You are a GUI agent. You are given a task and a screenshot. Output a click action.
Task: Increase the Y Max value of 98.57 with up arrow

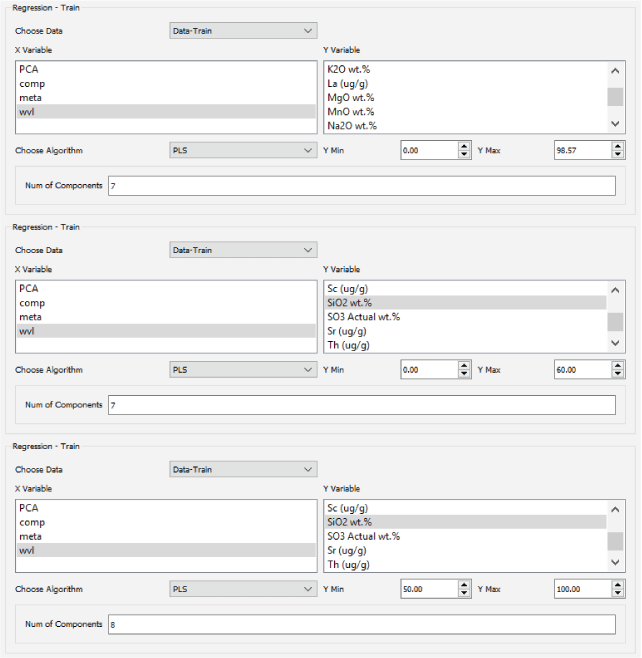[618, 146]
